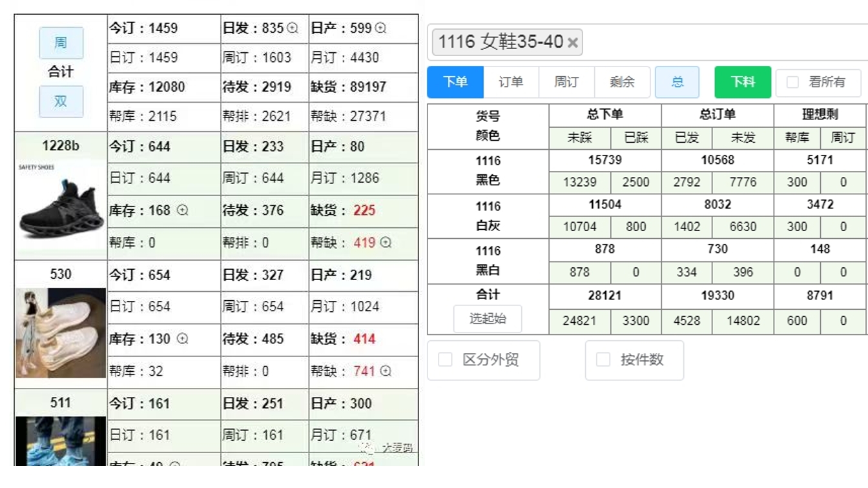Screen dimensions: 868x488
Task: Toggle the 区分外贸 checkbox
Action: coord(445,360)
